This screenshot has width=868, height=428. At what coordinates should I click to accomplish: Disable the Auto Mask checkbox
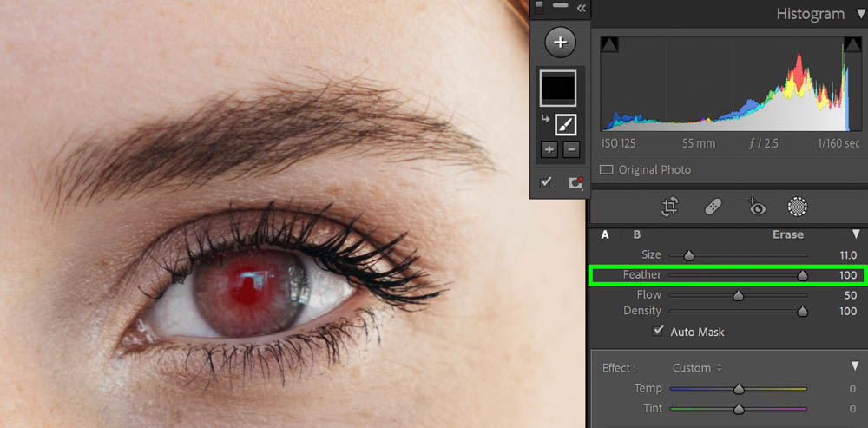coord(658,331)
